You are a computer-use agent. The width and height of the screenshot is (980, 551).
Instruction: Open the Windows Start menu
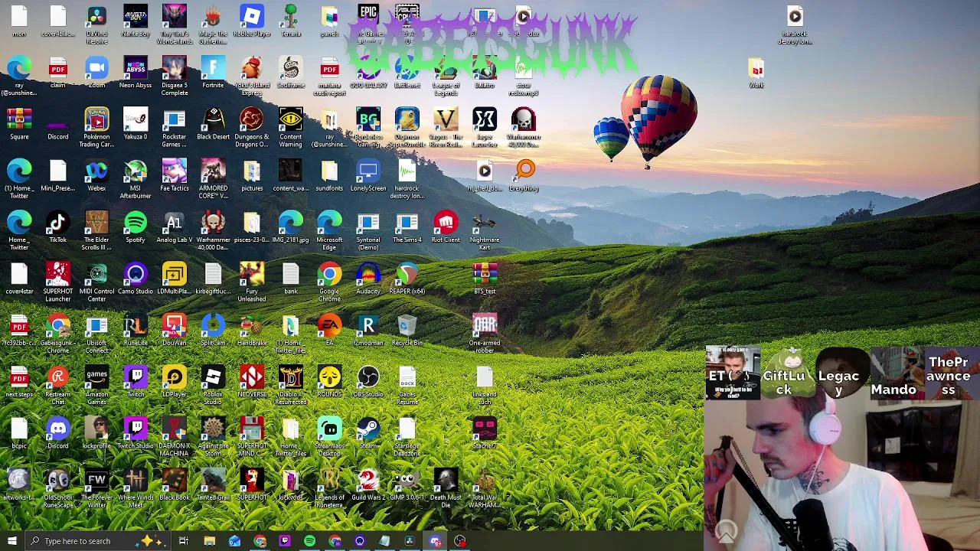11,541
